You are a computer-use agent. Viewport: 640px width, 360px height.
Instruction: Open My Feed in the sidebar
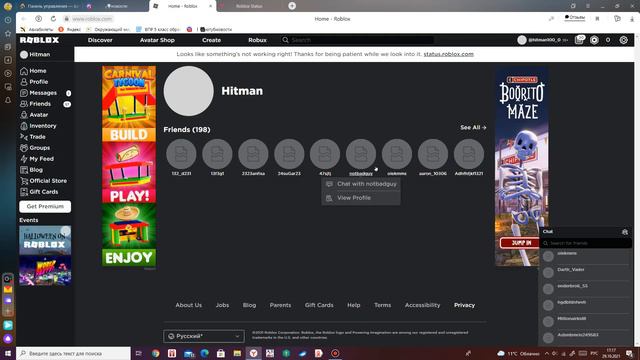(x=37, y=159)
